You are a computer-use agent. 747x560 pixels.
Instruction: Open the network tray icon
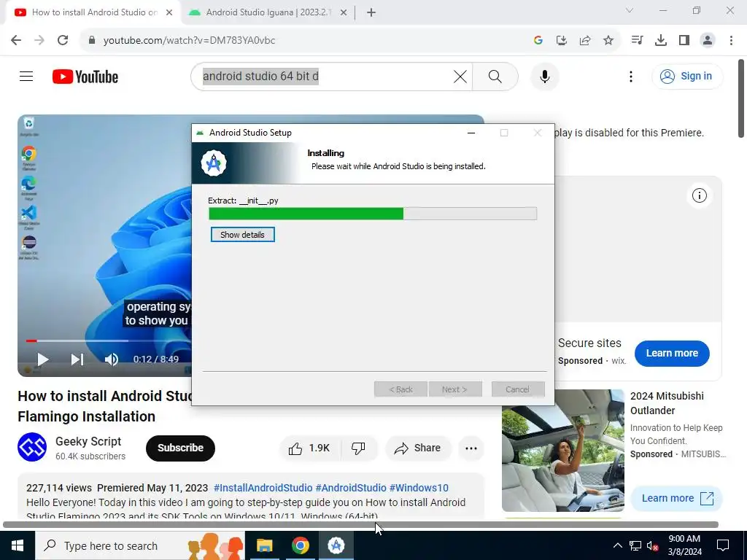click(x=635, y=545)
